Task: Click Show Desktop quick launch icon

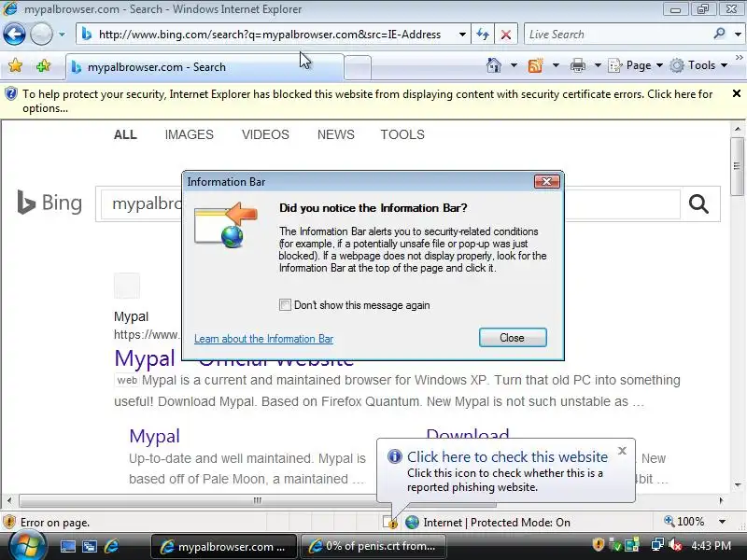Action: (x=67, y=546)
